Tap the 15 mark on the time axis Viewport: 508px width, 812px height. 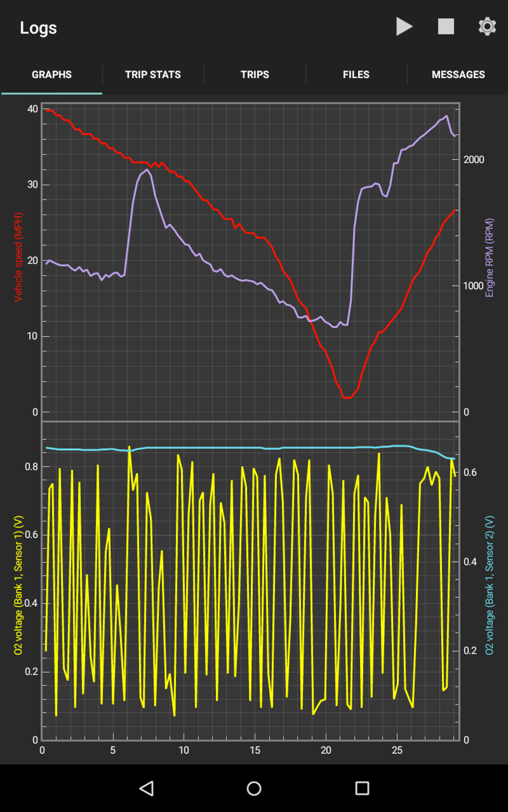(x=254, y=750)
